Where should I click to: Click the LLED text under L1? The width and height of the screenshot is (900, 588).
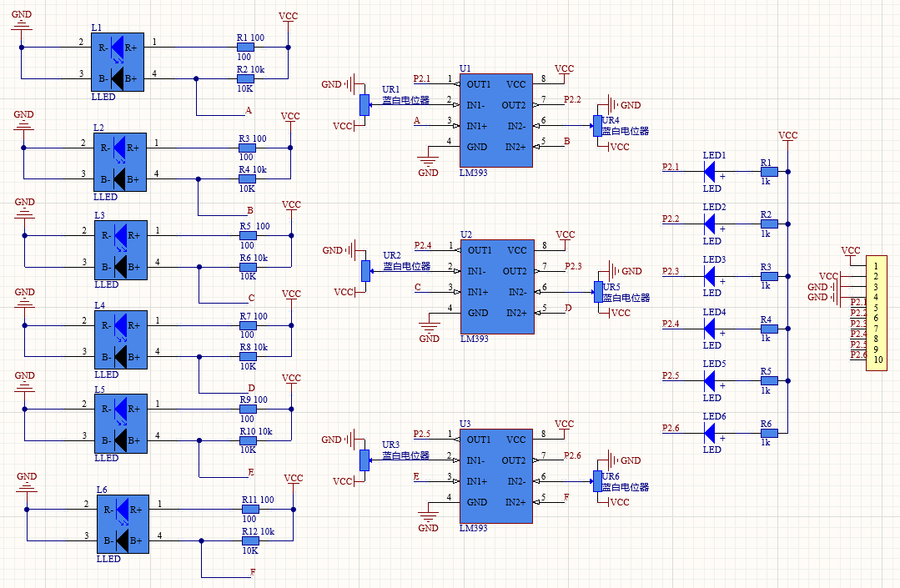click(x=103, y=97)
